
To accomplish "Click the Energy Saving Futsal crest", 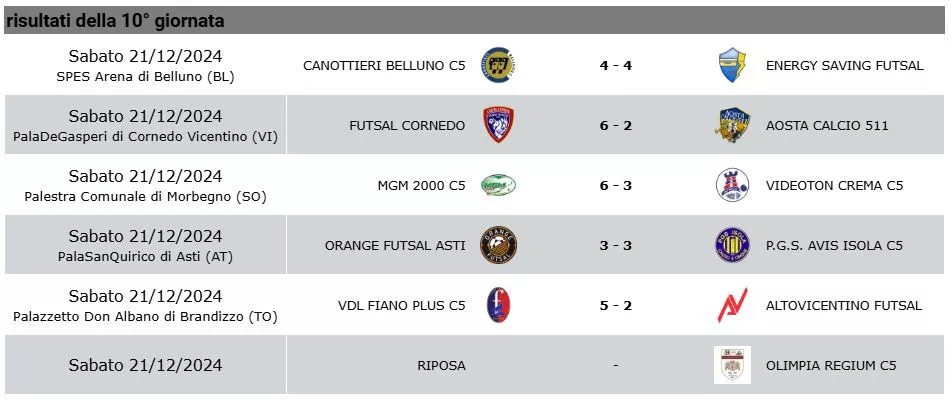I will click(732, 66).
